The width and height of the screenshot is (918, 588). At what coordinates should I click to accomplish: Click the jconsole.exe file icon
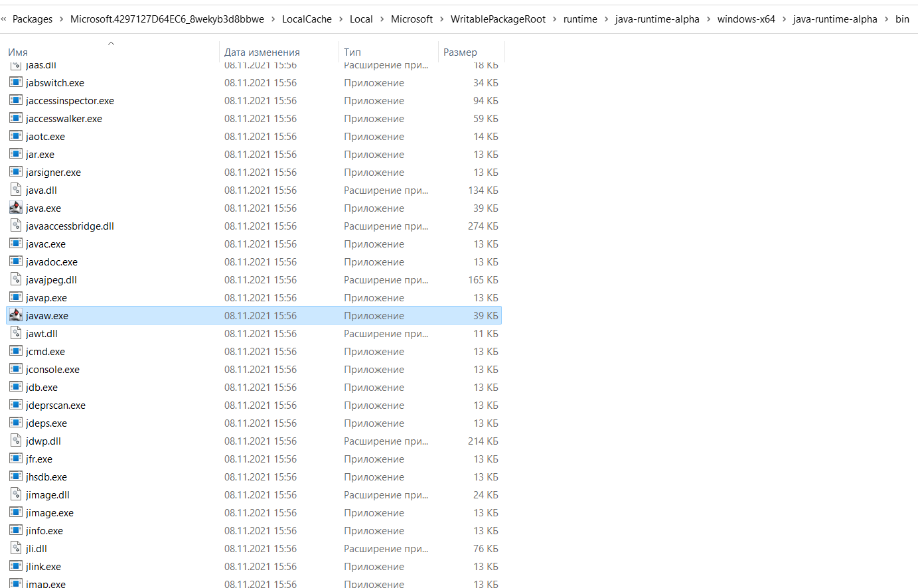16,369
